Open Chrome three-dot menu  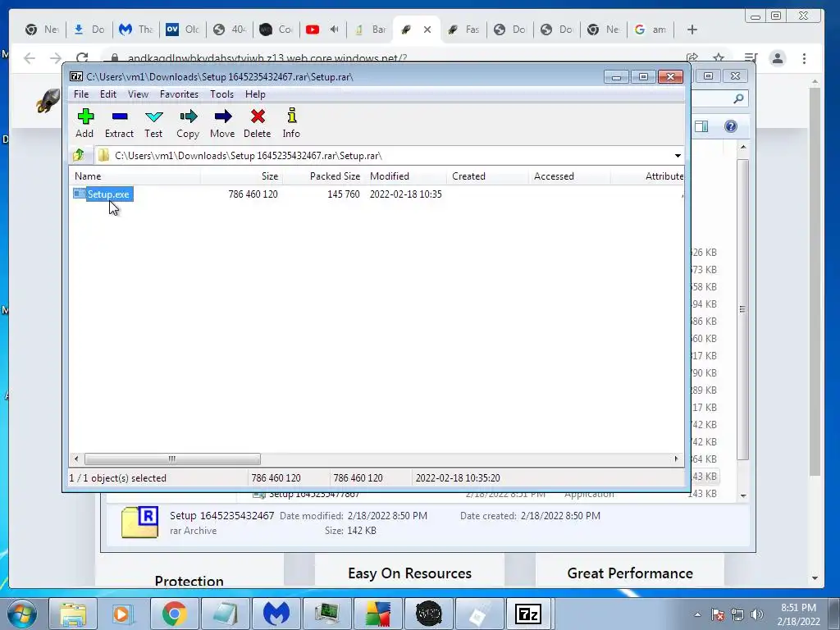tap(804, 58)
